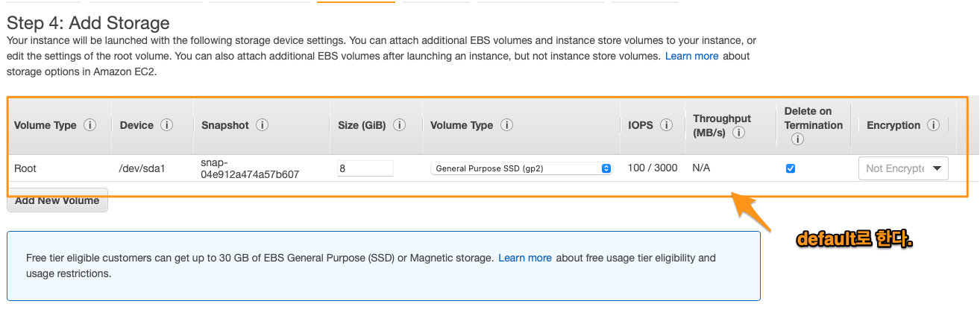Image resolution: width=980 pixels, height=330 pixels.
Task: Click the Snapshot column info icon
Action: point(263,125)
